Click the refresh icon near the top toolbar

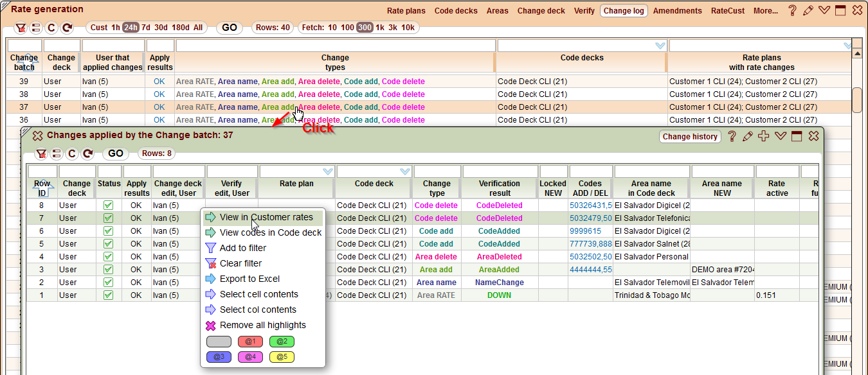click(x=66, y=28)
